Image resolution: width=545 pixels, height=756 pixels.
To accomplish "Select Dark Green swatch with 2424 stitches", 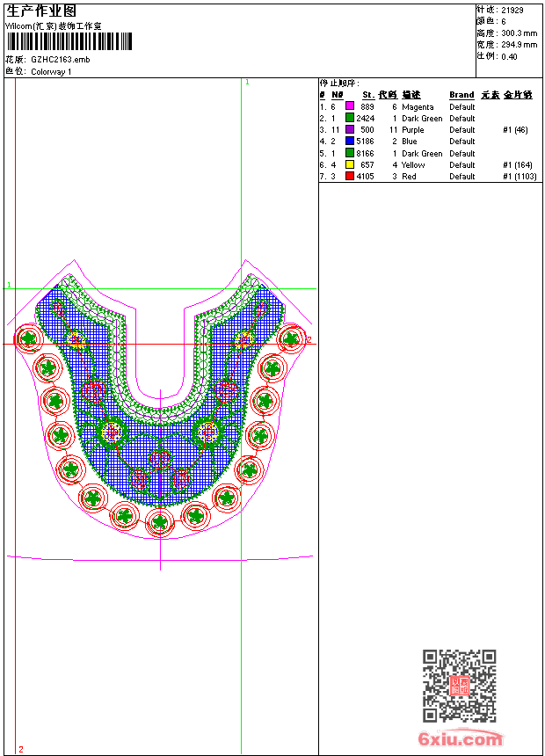I will 349,118.
